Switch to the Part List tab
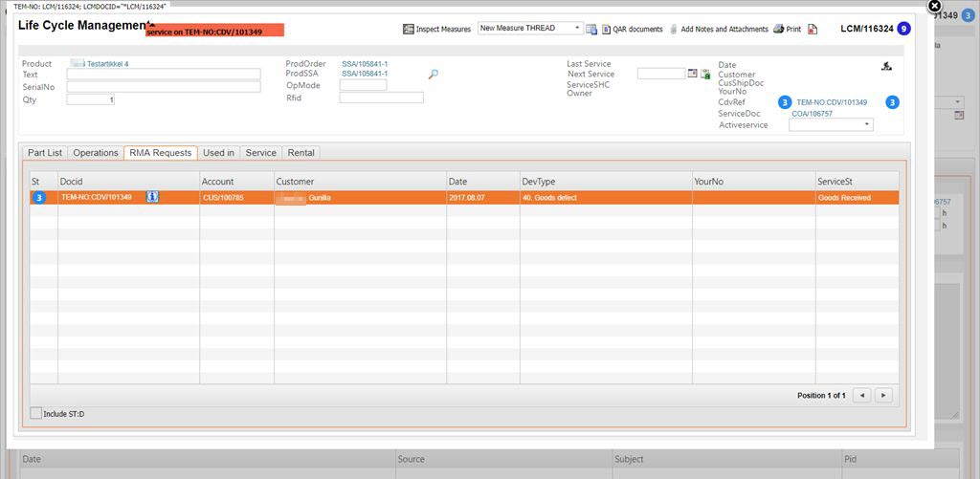This screenshot has height=479, width=980. click(x=45, y=153)
